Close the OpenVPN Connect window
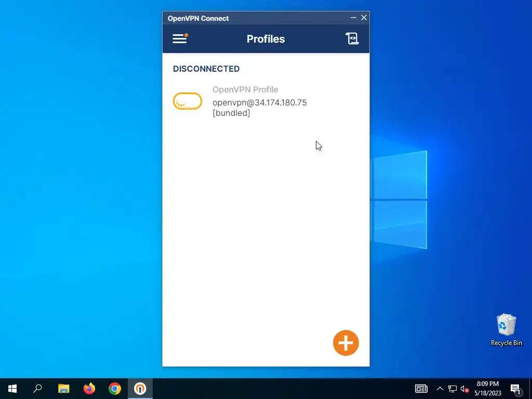The width and height of the screenshot is (532, 399). [364, 18]
